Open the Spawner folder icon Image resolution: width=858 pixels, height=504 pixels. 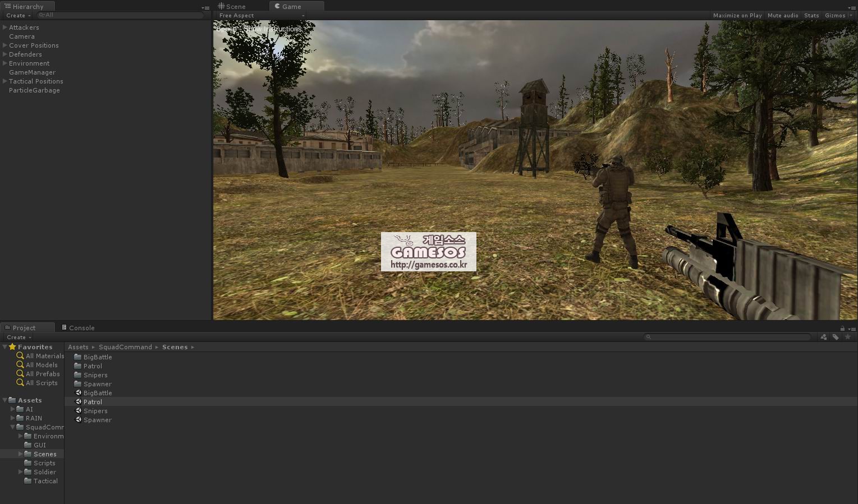(78, 384)
